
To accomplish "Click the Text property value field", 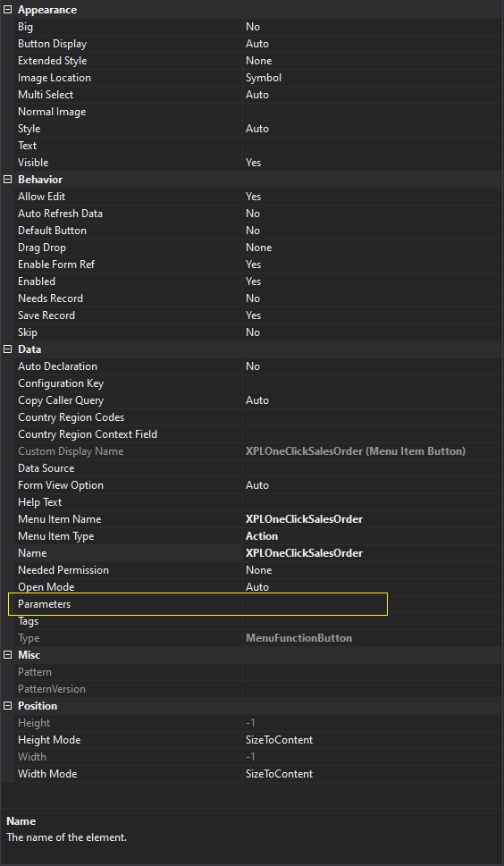I will click(x=372, y=146).
